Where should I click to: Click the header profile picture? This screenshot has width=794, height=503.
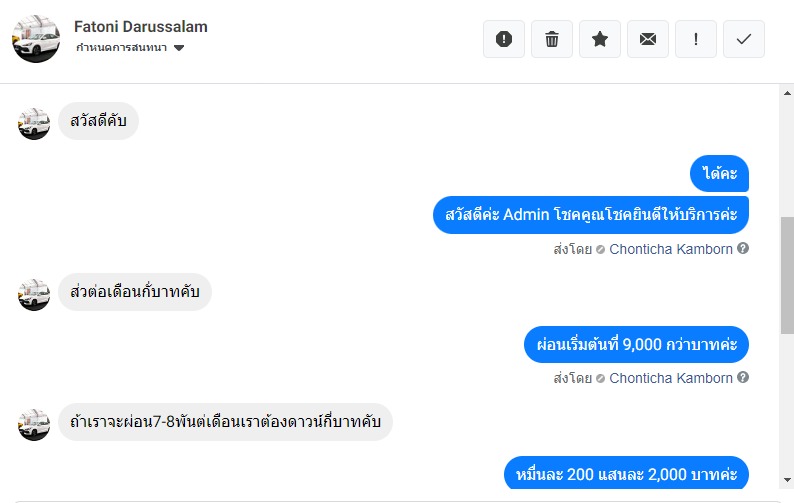click(x=36, y=38)
